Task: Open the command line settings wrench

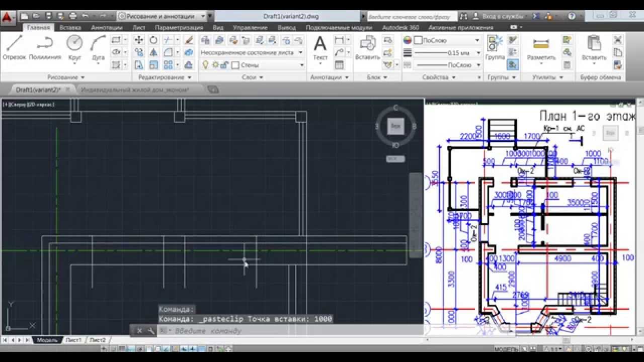Action: 150,330
